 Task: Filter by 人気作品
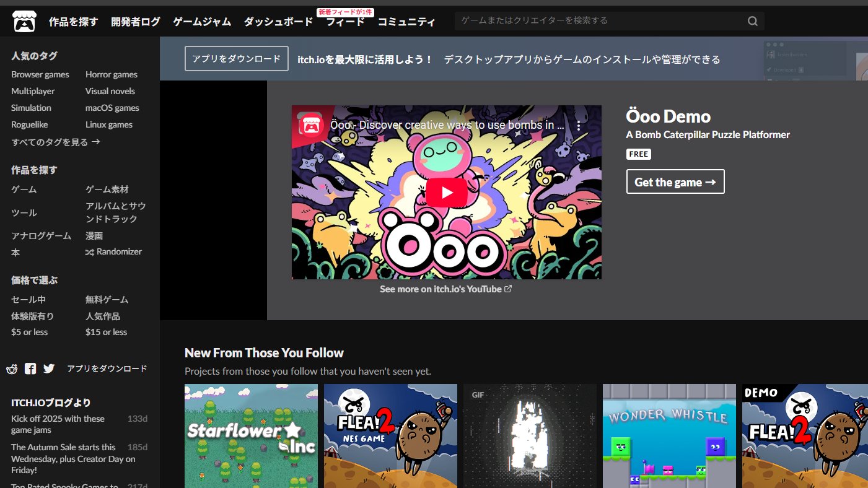click(x=103, y=316)
